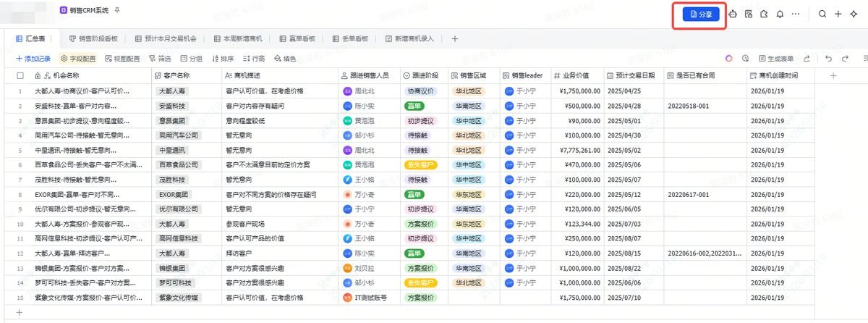Image resolution: width=868 pixels, height=323 pixels.
Task: Redo the last action
Action: 846,59
